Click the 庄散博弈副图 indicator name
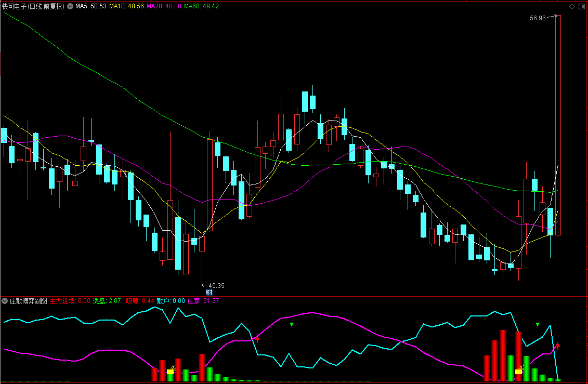The width and height of the screenshot is (588, 384). coord(29,301)
